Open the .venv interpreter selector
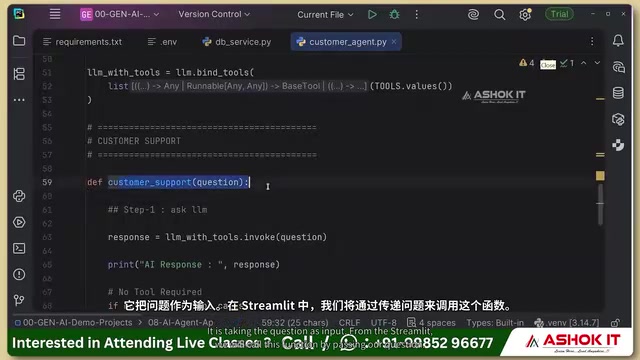The height and width of the screenshot is (360, 640). pos(567,323)
